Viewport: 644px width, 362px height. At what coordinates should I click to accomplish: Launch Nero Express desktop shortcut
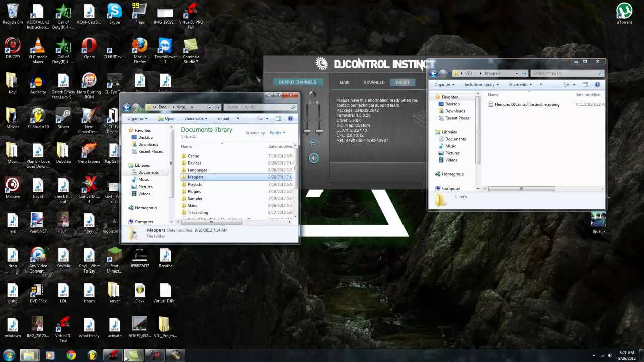coord(89,153)
